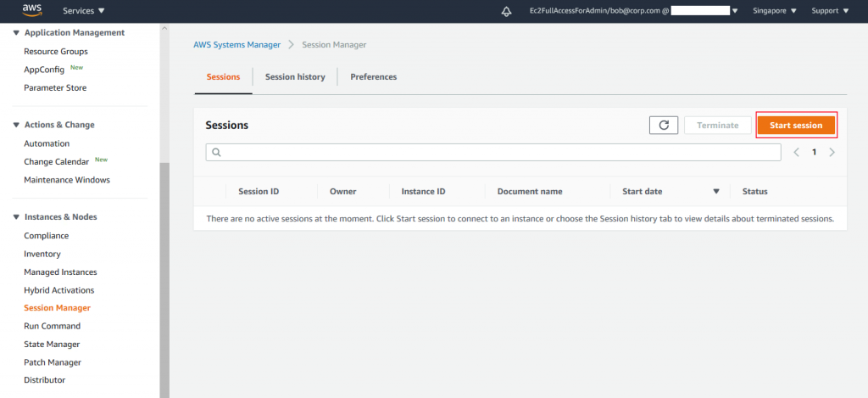The height and width of the screenshot is (398, 868).
Task: Sort by Start date arrow
Action: coord(715,192)
